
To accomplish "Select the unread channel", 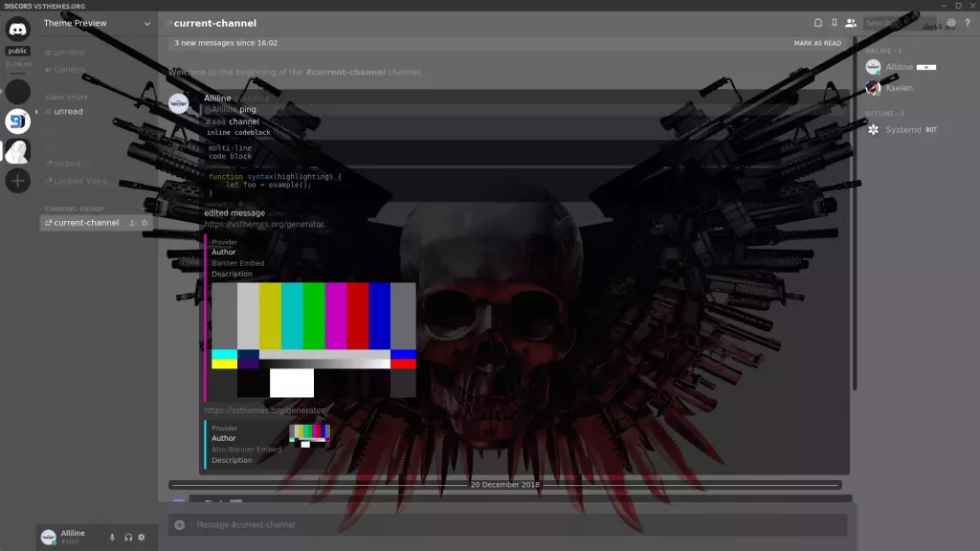I will pyautogui.click(x=67, y=112).
